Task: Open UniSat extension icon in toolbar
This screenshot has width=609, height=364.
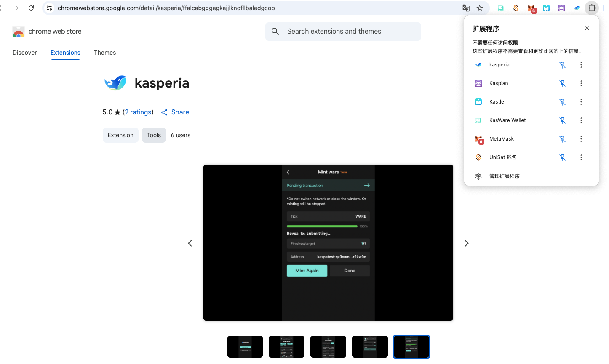Action: 516,8
